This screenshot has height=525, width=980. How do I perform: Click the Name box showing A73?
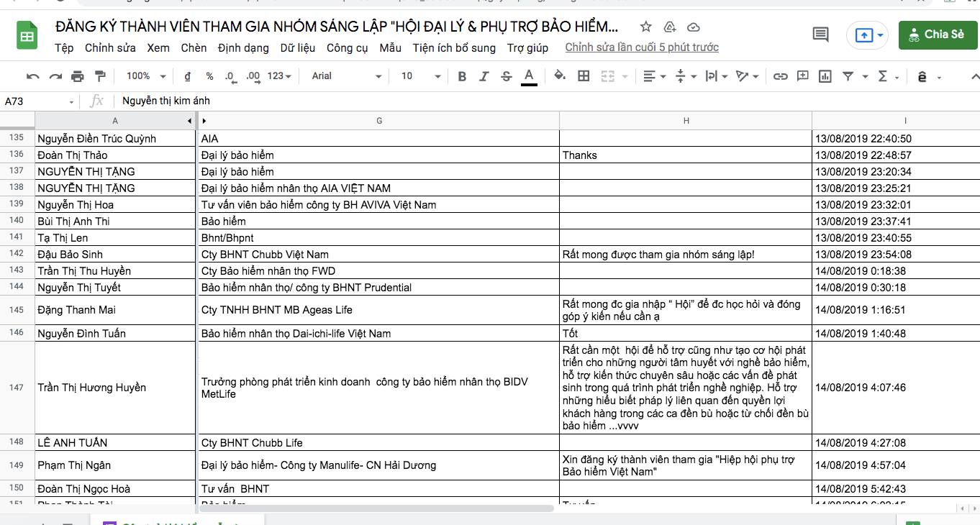coord(40,101)
